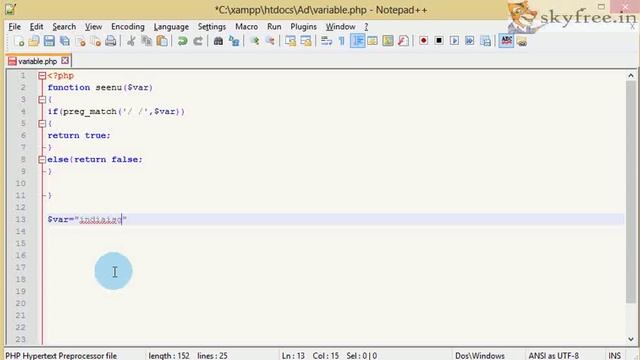This screenshot has width=640, height=360.
Task: Click the preg_match line of code
Action: pos(116,111)
